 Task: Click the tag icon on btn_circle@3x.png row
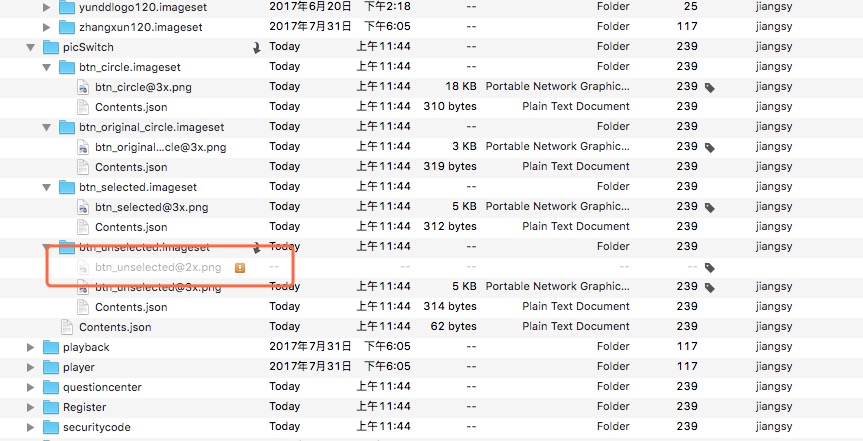point(710,88)
